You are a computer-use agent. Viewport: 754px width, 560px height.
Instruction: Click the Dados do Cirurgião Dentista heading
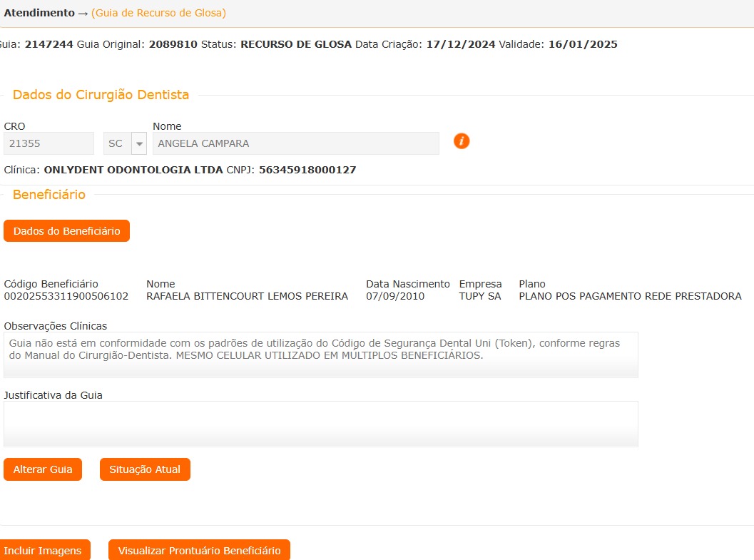coord(101,95)
